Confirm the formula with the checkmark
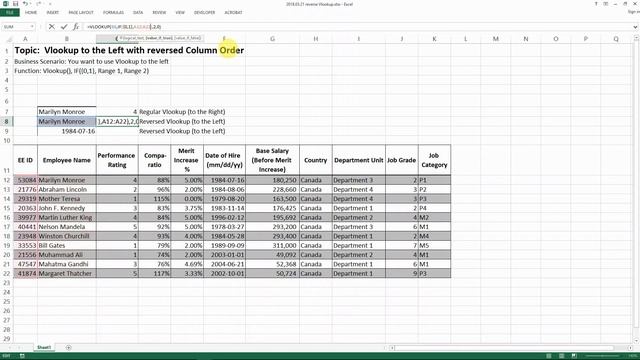 tap(64, 27)
